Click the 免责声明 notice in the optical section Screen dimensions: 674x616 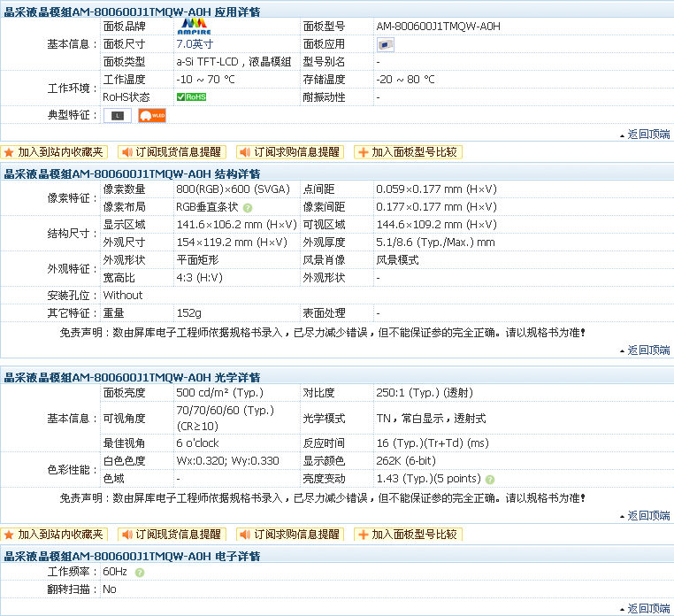tap(322, 498)
